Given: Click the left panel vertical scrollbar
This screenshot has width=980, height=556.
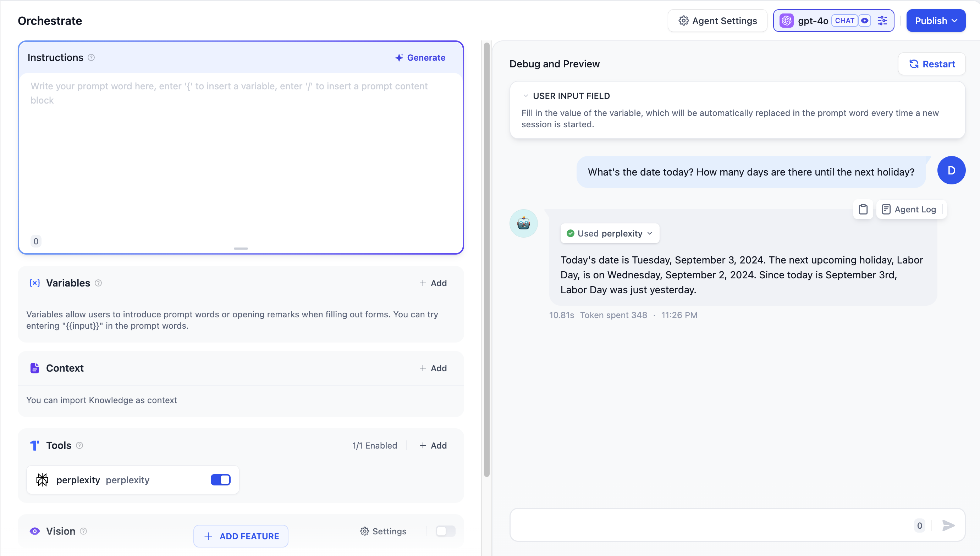Looking at the screenshot, I should (x=486, y=260).
